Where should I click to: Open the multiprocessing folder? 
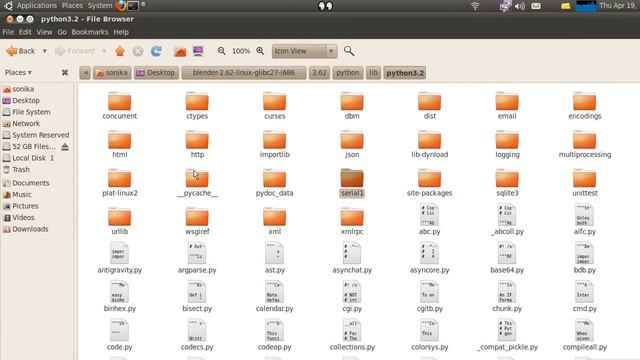pyautogui.click(x=584, y=145)
